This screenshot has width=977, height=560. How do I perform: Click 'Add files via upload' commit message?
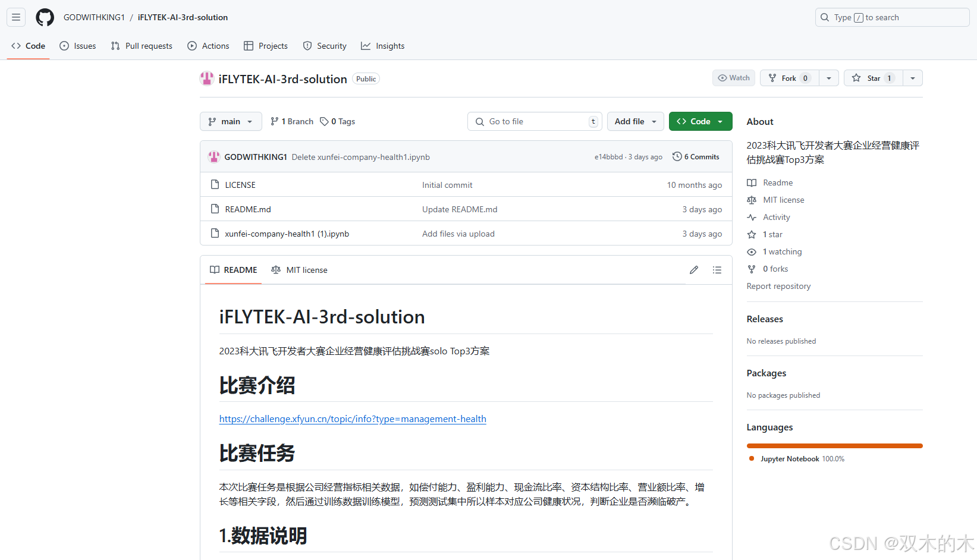(458, 234)
